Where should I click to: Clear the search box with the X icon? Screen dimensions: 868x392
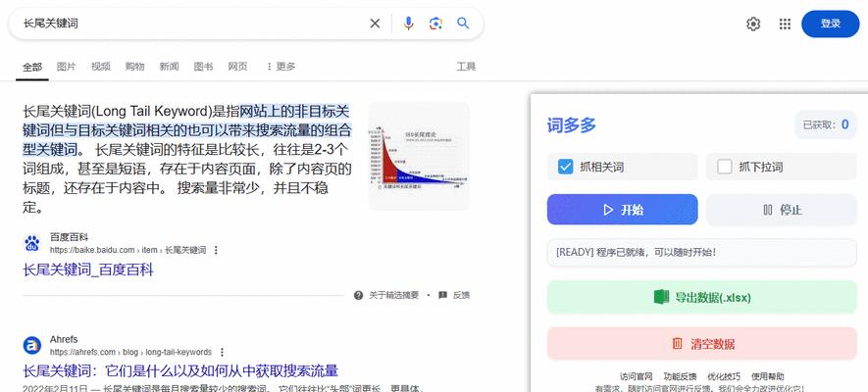click(x=375, y=24)
